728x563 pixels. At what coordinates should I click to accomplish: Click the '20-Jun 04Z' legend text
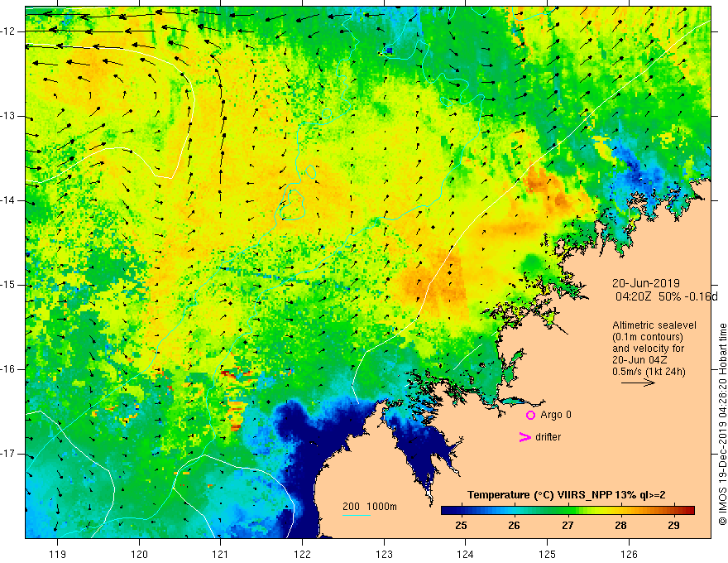642,360
